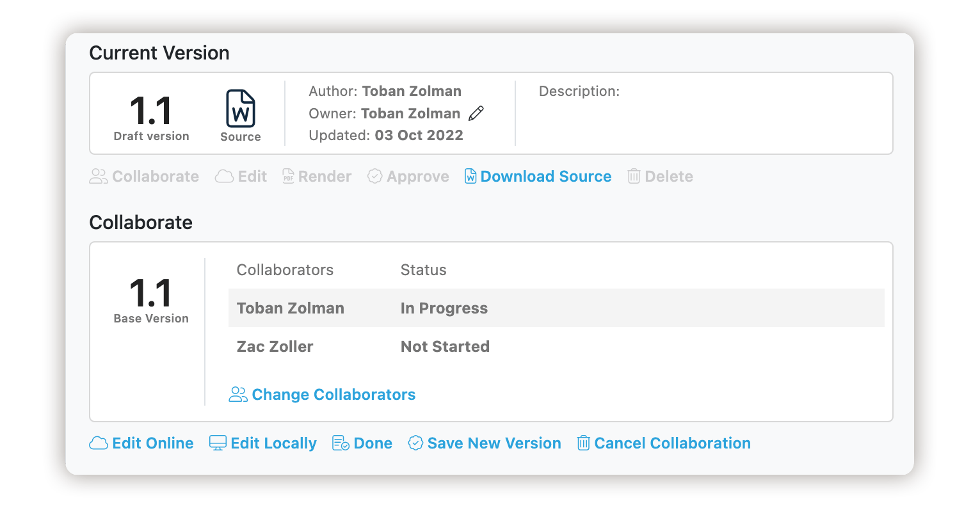This screenshot has width=980, height=508.
Task: Click the people icon beside Change Collaborators
Action: [238, 395]
